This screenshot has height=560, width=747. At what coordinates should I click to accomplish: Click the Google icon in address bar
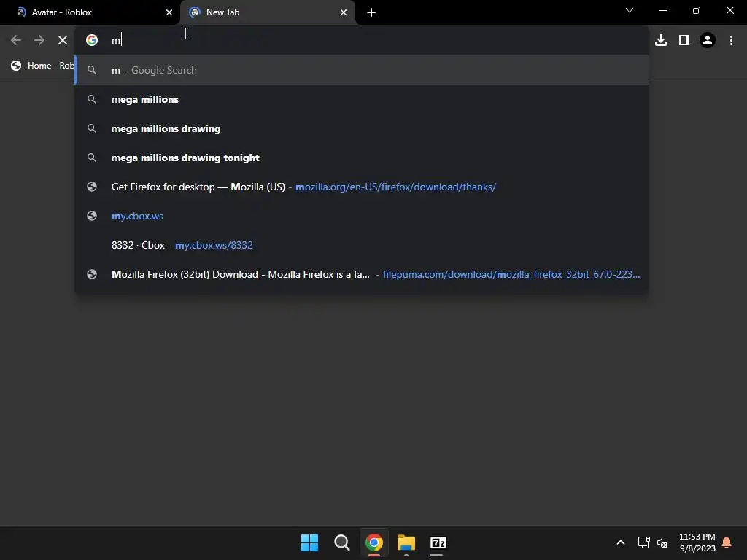92,40
